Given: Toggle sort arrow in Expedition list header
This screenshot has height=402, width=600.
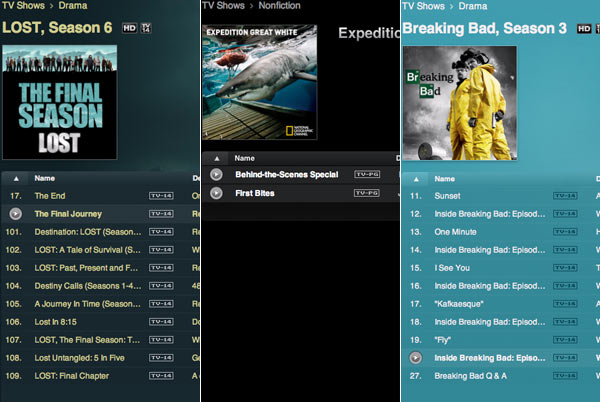Looking at the screenshot, I should click(x=217, y=158).
